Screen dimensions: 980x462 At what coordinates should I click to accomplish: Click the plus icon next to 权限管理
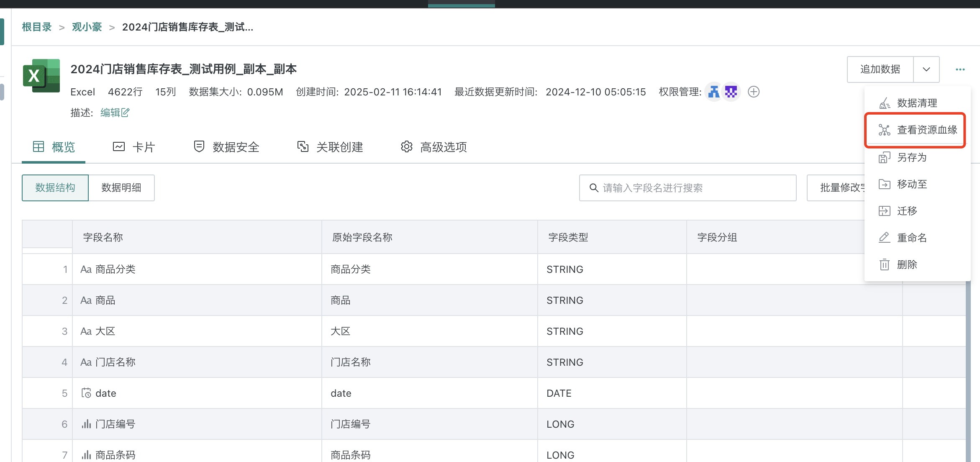[x=754, y=92]
